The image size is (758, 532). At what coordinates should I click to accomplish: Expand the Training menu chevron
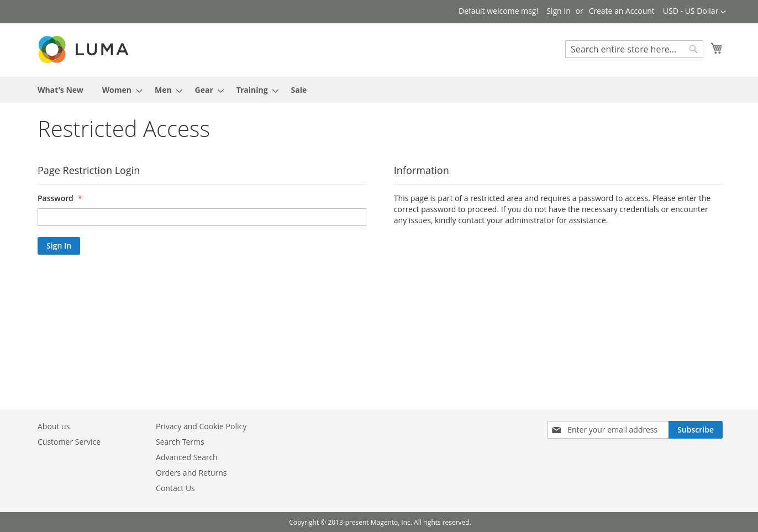[275, 91]
